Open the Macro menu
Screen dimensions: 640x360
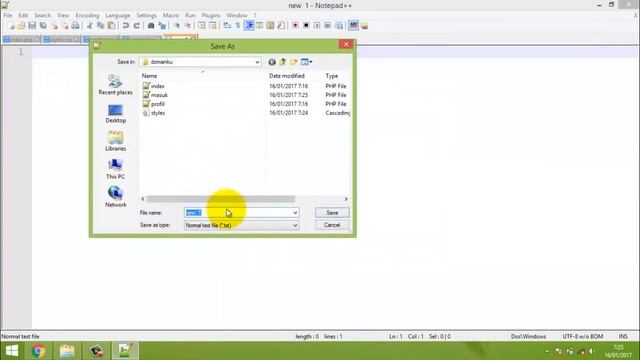click(171, 16)
